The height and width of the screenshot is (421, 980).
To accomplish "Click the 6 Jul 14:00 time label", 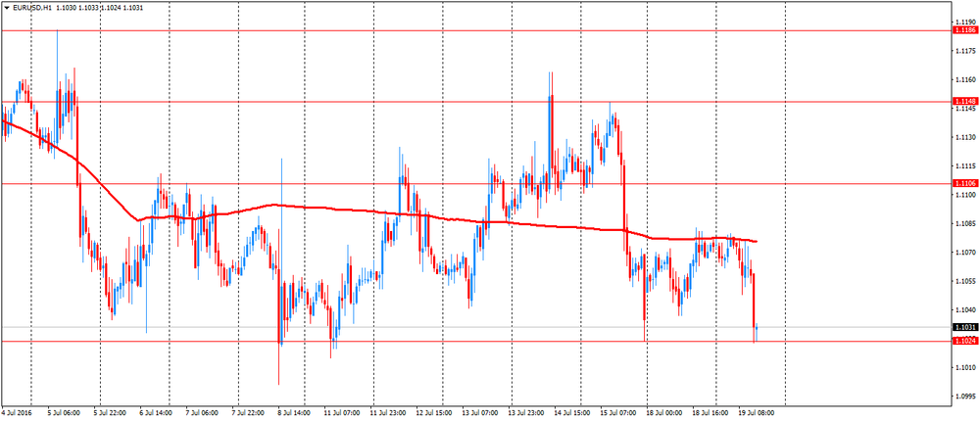I will [158, 413].
